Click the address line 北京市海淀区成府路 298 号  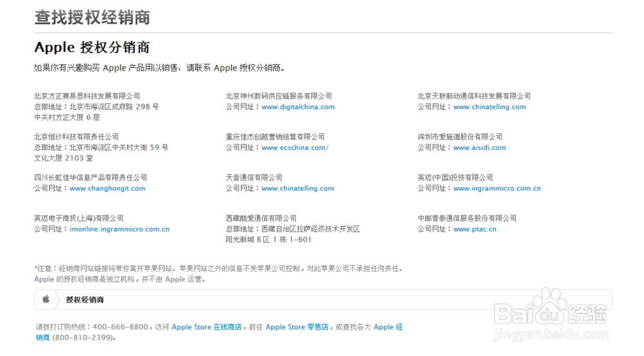[x=114, y=107]
